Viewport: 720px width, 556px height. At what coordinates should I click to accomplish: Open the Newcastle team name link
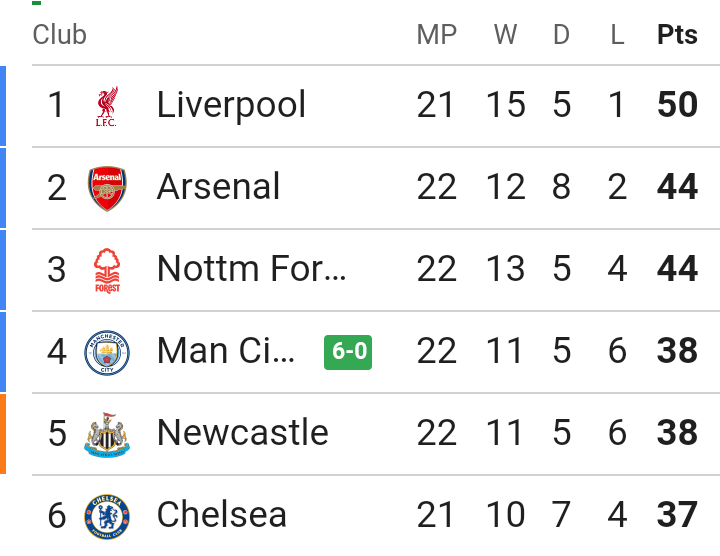[x=242, y=432]
